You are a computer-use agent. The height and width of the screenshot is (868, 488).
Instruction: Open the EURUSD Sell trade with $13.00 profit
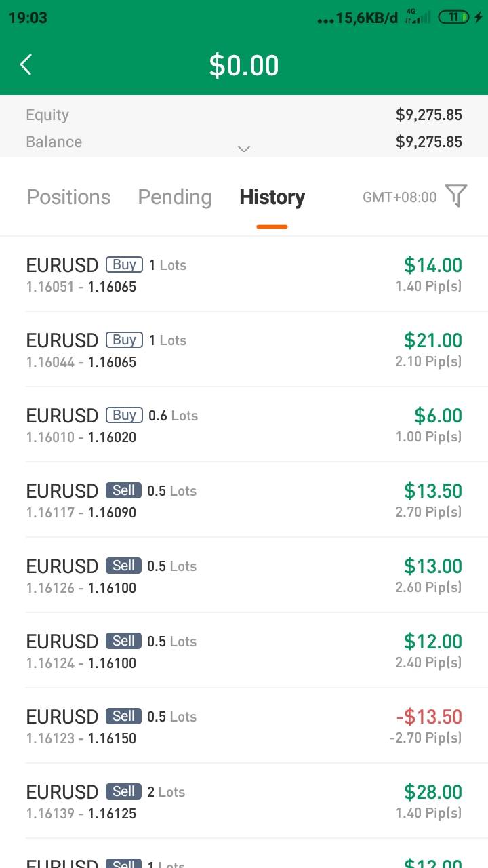coord(244,576)
